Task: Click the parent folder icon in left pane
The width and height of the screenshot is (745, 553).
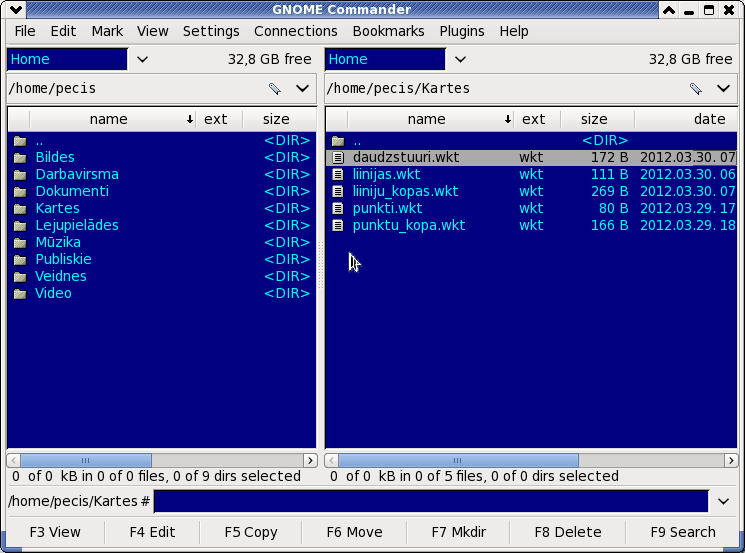Action: click(20, 141)
